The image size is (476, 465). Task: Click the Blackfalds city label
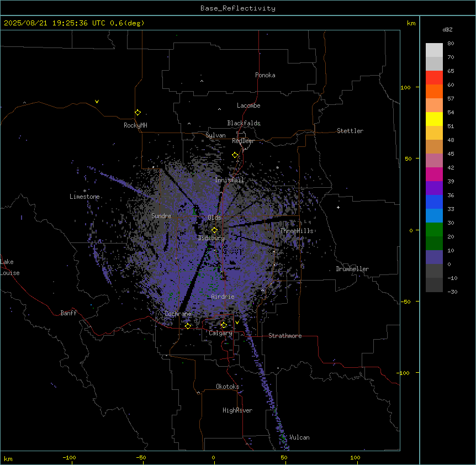[x=244, y=123]
